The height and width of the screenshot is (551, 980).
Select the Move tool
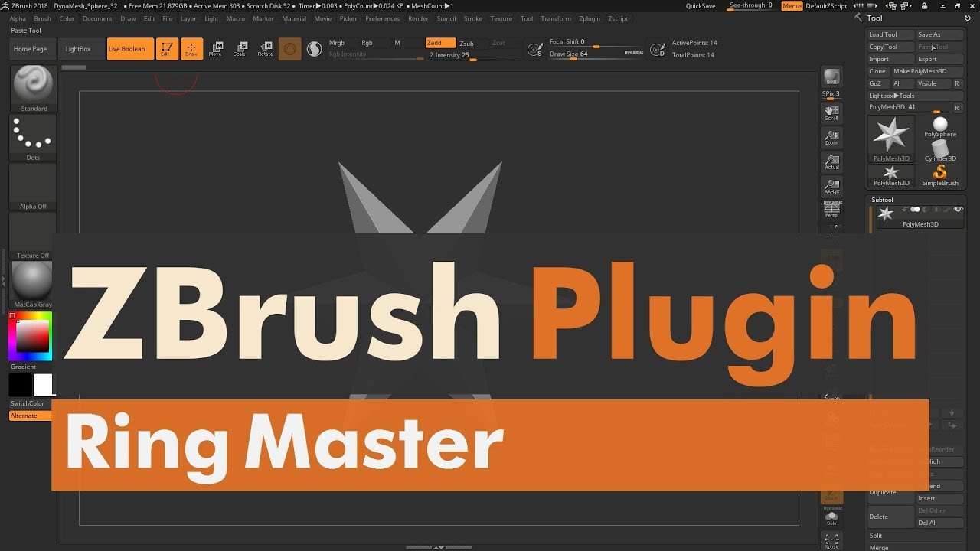point(215,49)
